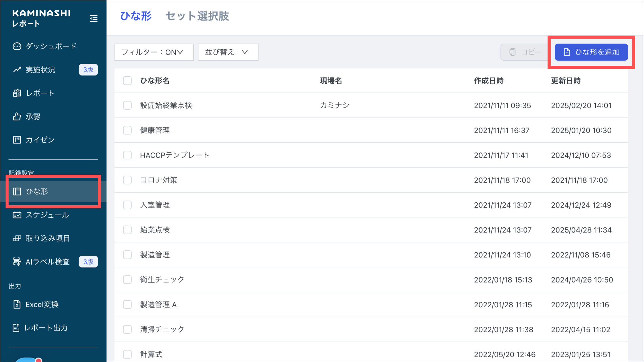This screenshot has height=362, width=644.
Task: Open the フィルター：ON dropdown
Action: point(154,52)
